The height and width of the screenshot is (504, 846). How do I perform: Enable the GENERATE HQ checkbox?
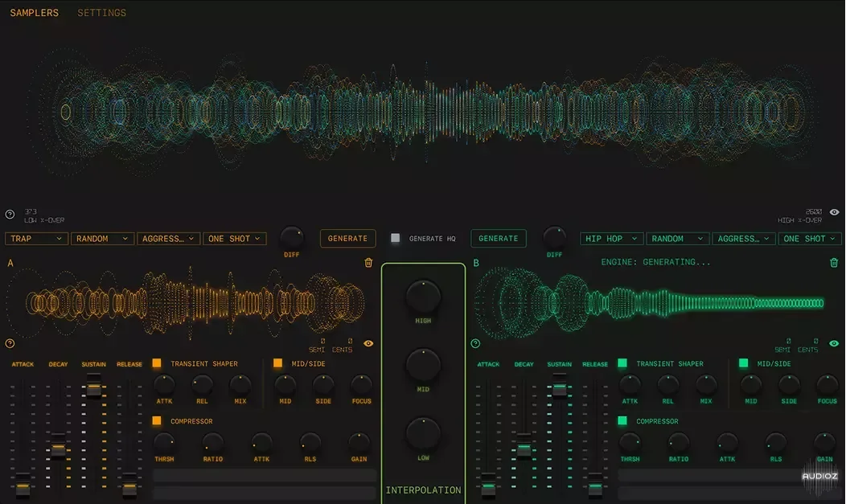coord(396,238)
